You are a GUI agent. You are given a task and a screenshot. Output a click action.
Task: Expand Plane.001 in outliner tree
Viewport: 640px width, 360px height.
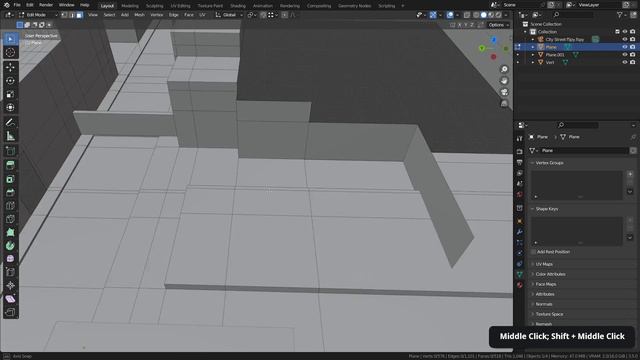(533, 55)
